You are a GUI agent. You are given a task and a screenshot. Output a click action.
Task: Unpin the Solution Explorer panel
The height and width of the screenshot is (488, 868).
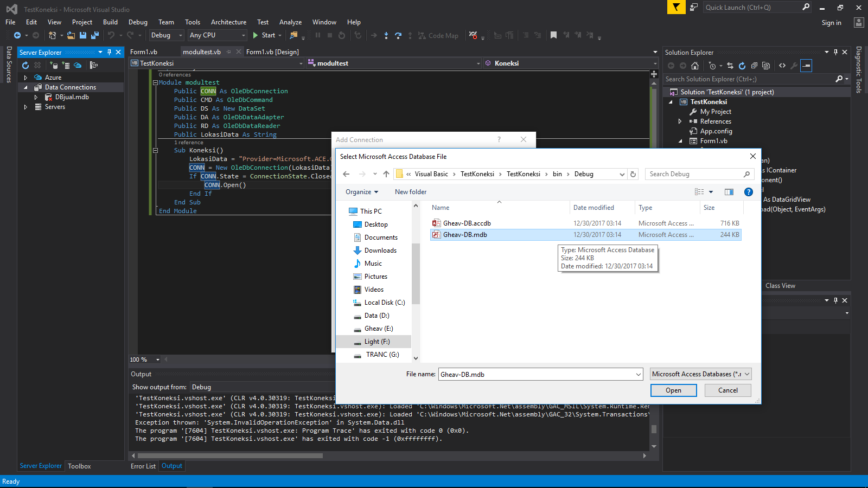pyautogui.click(x=835, y=52)
